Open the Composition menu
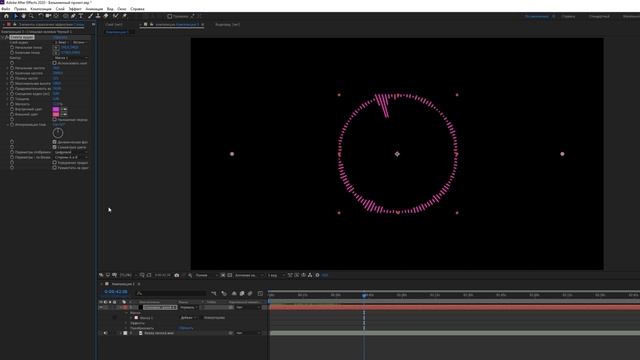Screen dimensions: 640x360 click(41, 9)
